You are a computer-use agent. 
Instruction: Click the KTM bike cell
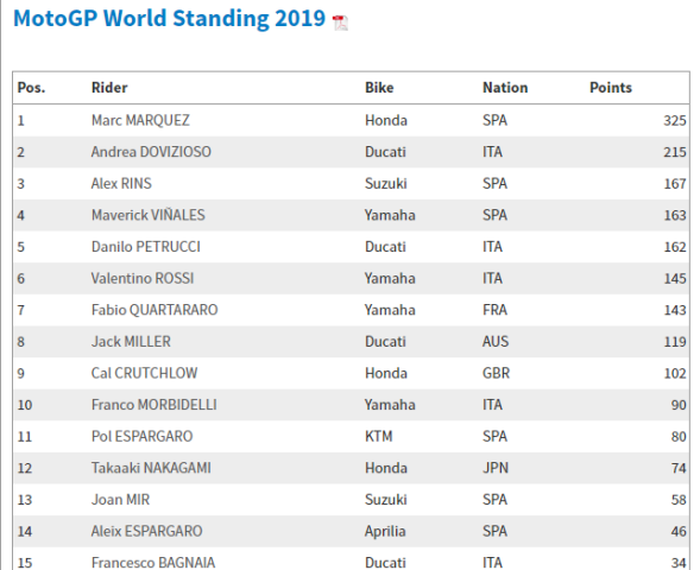379,437
